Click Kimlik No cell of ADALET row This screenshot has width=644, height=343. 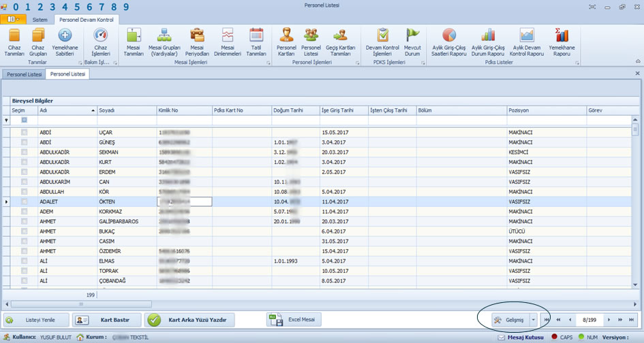point(185,201)
